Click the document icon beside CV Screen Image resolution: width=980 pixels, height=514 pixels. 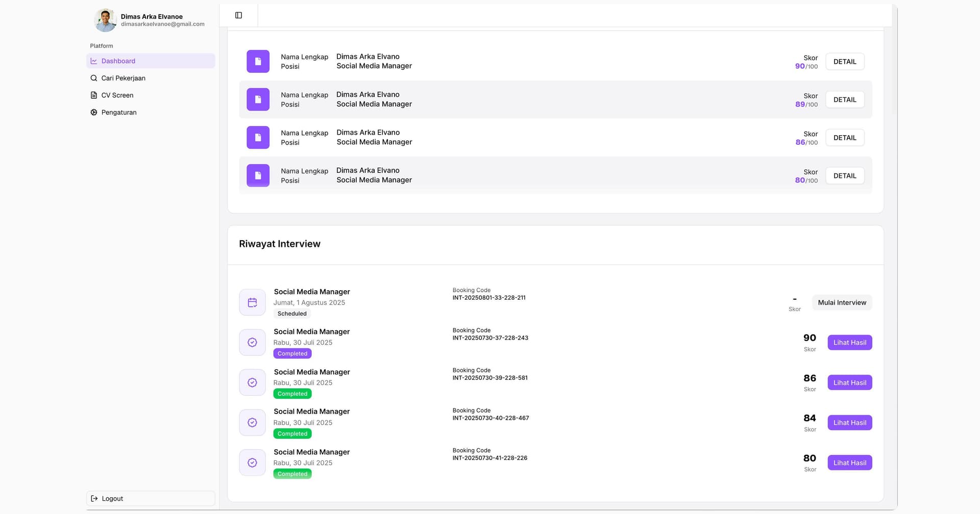[x=94, y=95]
